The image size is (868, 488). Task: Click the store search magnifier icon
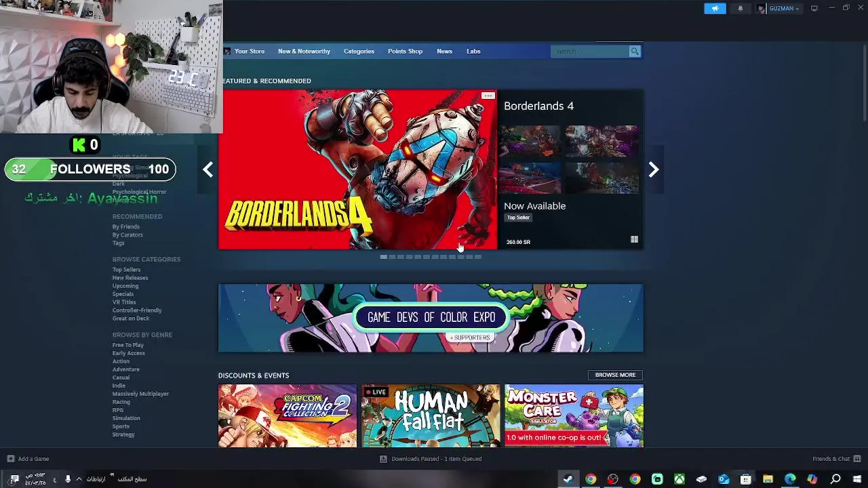[634, 51]
